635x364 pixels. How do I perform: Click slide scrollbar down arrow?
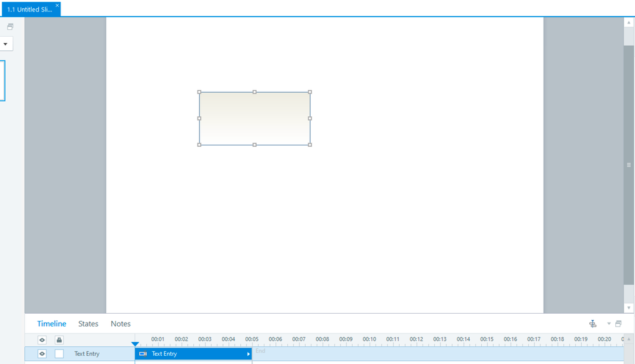(629, 307)
